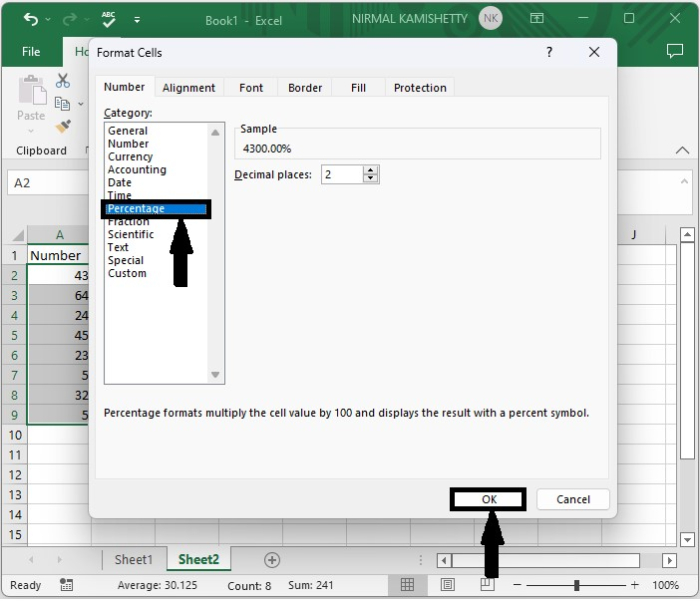
Task: Open the File menu tab
Action: click(31, 52)
